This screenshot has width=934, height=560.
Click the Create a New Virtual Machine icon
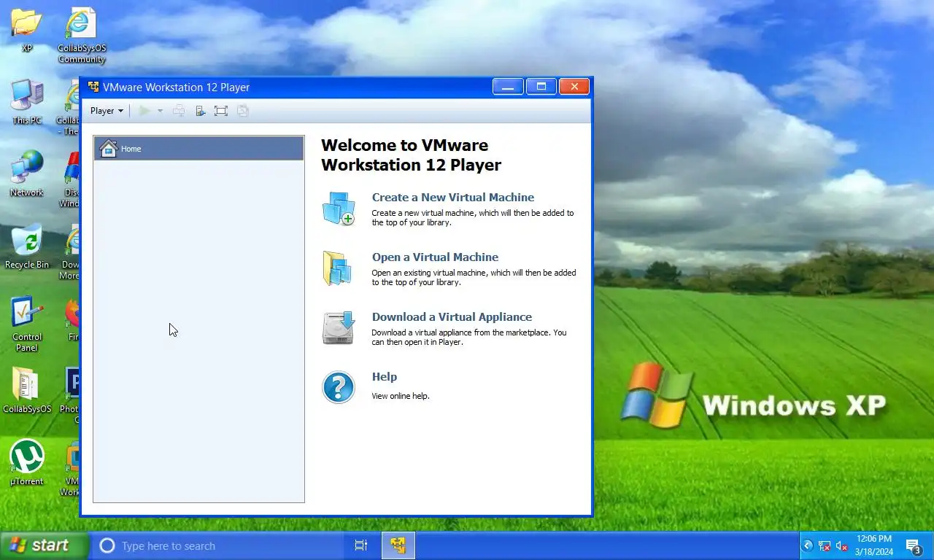coord(338,209)
